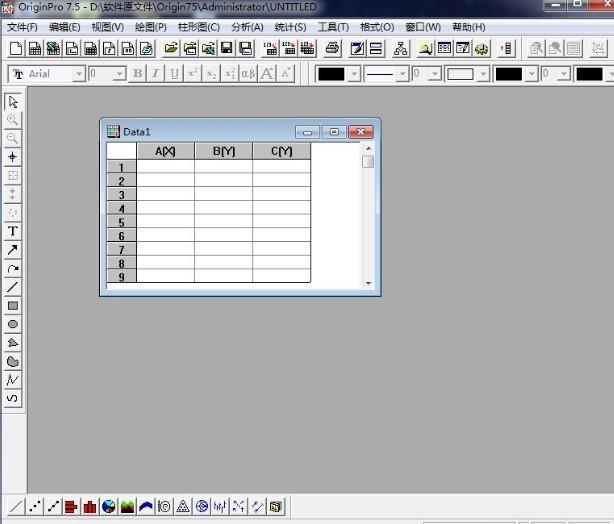Click the first black color swatch
The width and height of the screenshot is (614, 524).
[x=331, y=74]
